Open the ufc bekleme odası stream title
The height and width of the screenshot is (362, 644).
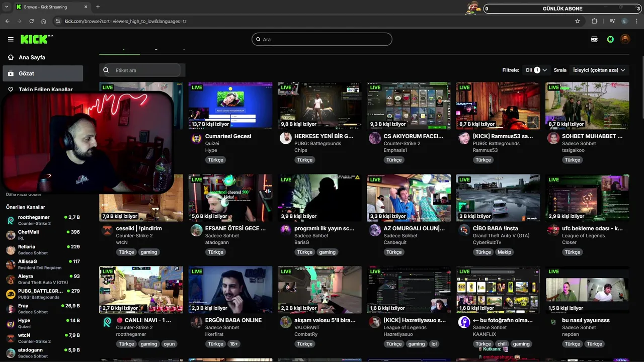point(592,228)
